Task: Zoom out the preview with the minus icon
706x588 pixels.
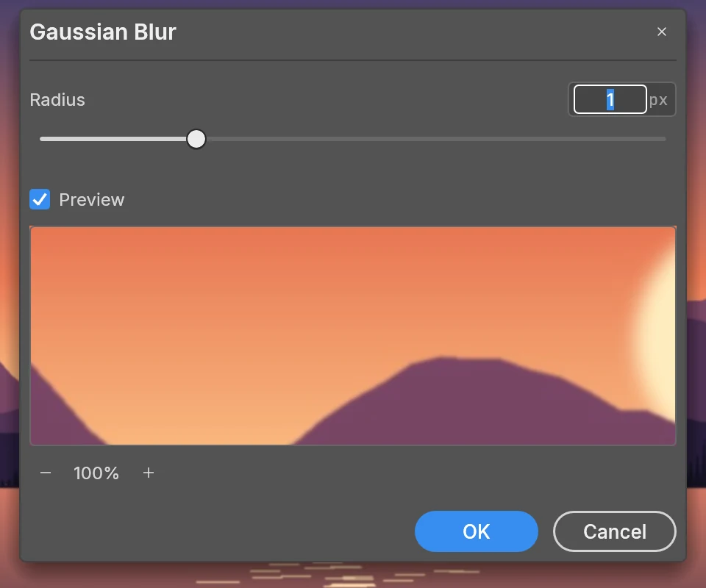Action: coord(46,473)
